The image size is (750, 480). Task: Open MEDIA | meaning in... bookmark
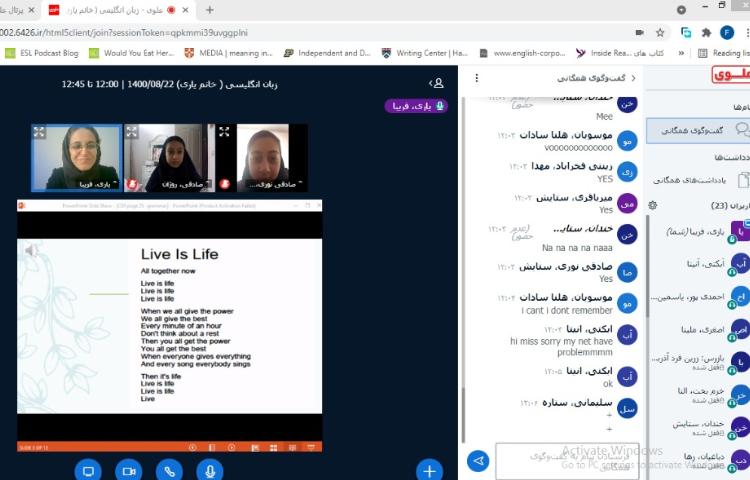click(x=229, y=53)
